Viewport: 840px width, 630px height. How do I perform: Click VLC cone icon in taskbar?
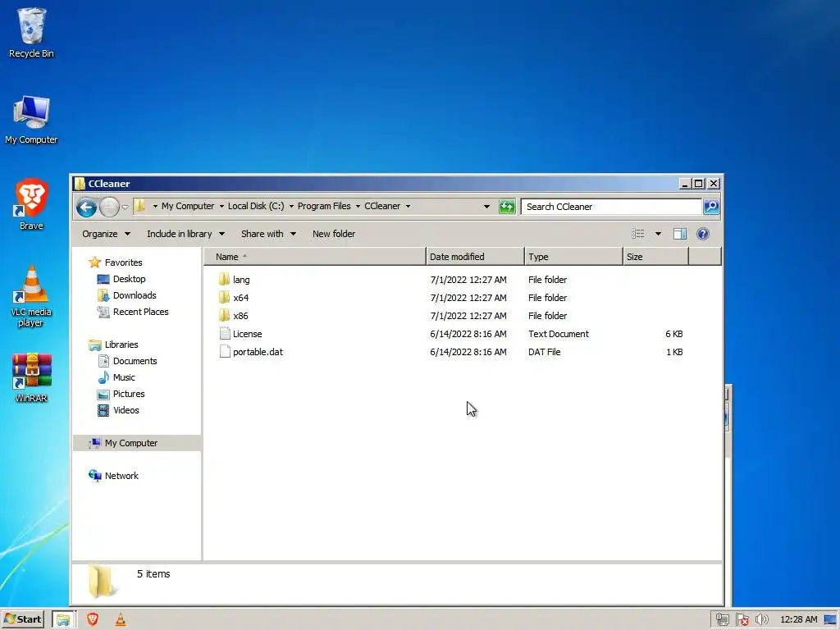tap(121, 620)
